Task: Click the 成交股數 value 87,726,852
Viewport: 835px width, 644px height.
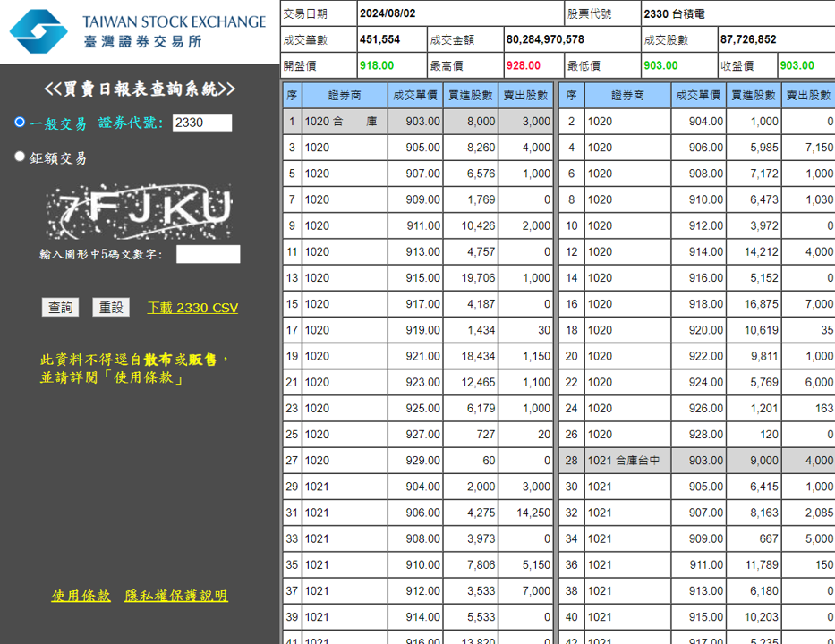Action: tap(748, 39)
